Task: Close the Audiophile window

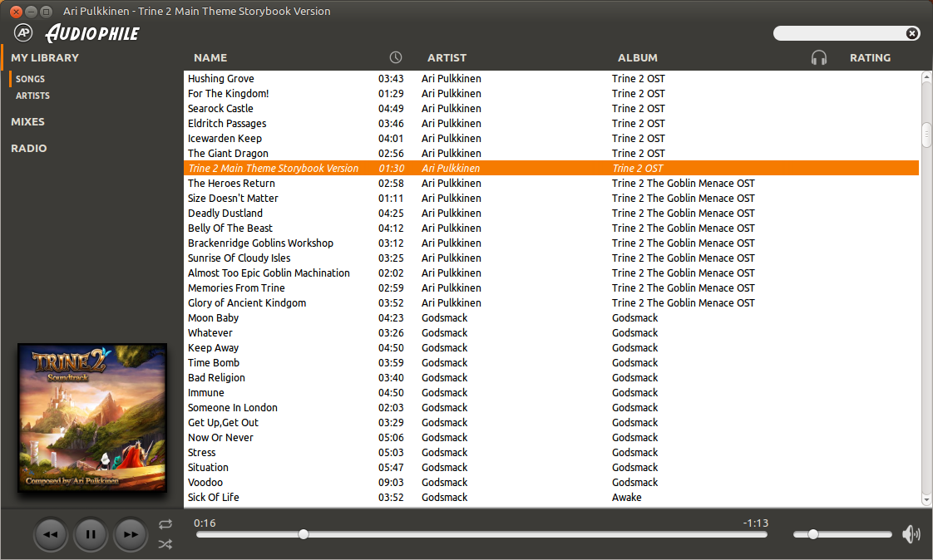Action: 16,12
